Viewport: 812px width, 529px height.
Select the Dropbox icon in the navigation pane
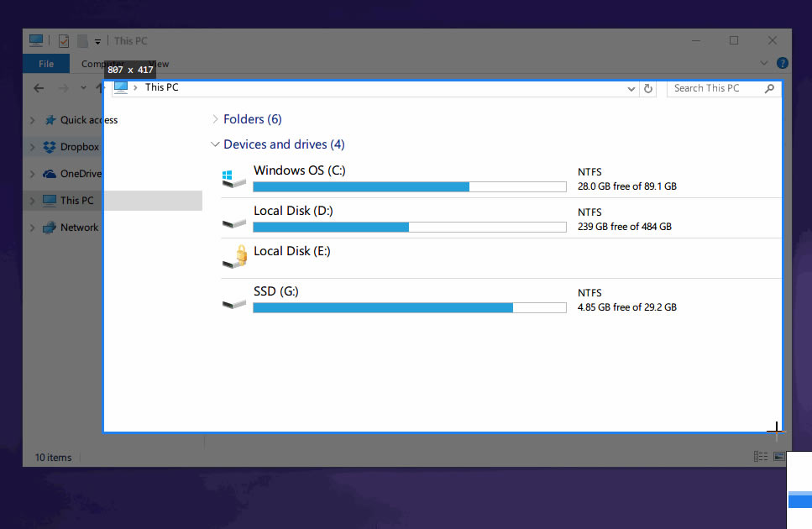pyautogui.click(x=50, y=147)
